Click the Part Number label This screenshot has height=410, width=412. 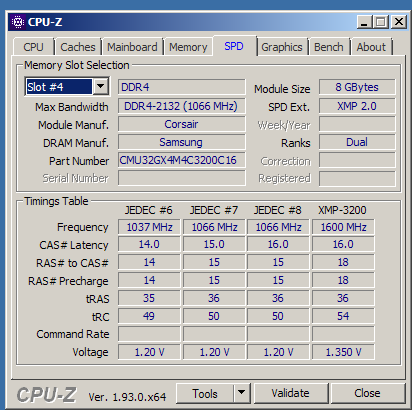(79, 161)
